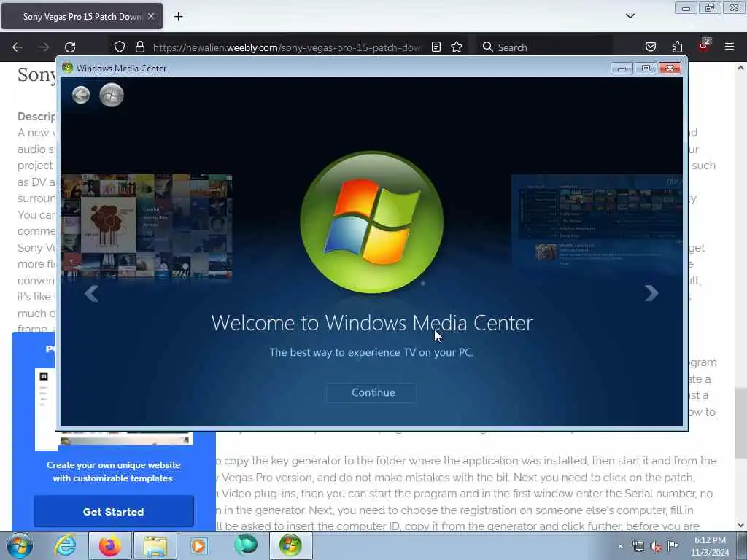Viewport: 747px width, 560px height.
Task: Click Continue in Windows Media Center
Action: 373,393
